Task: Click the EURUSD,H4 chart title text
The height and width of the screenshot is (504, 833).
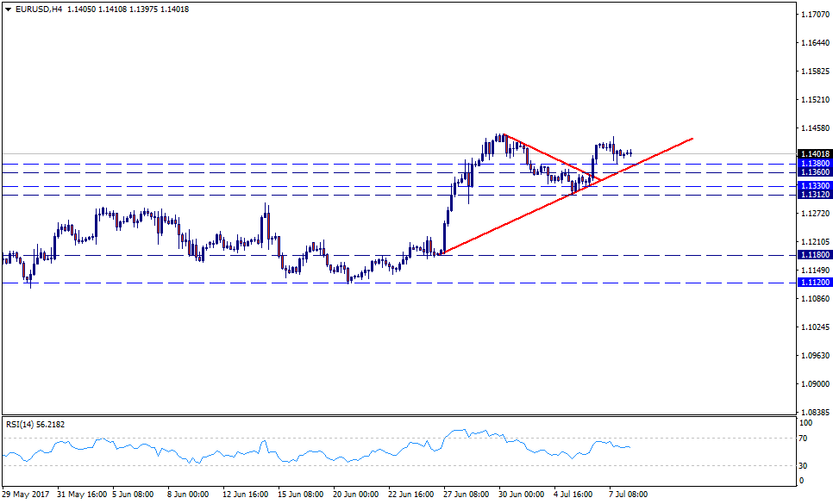Action: 39,9
